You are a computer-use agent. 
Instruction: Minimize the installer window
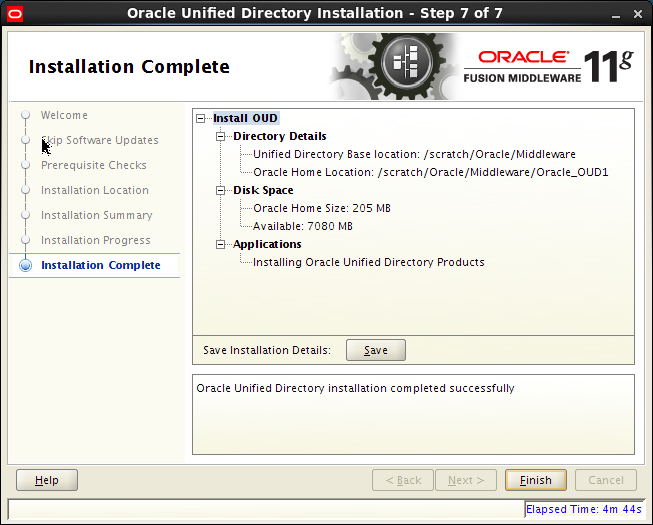[616, 15]
